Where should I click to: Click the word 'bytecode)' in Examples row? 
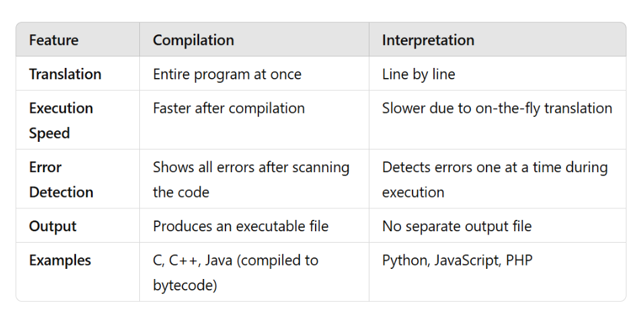185,285
